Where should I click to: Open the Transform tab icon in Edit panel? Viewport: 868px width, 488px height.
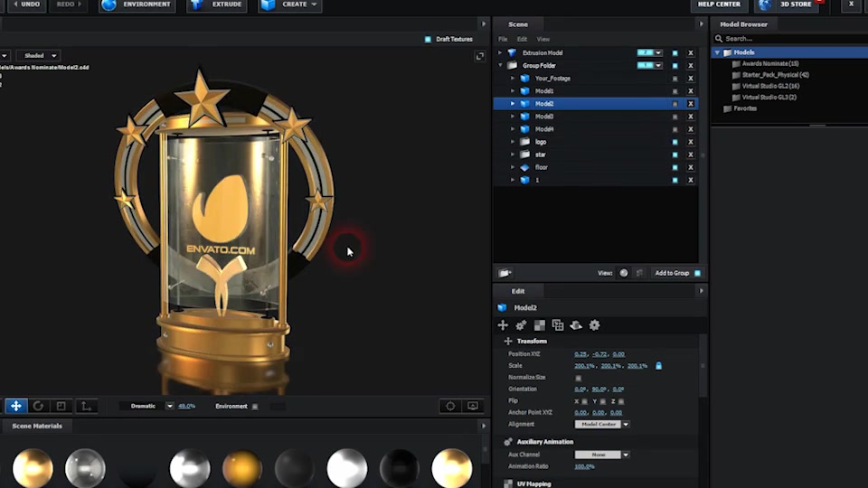pyautogui.click(x=503, y=325)
